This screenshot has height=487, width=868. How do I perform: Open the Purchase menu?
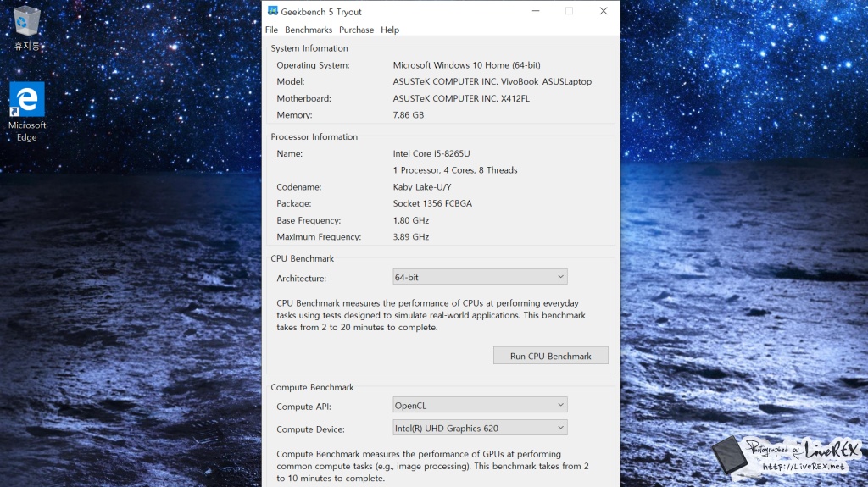[x=357, y=30]
